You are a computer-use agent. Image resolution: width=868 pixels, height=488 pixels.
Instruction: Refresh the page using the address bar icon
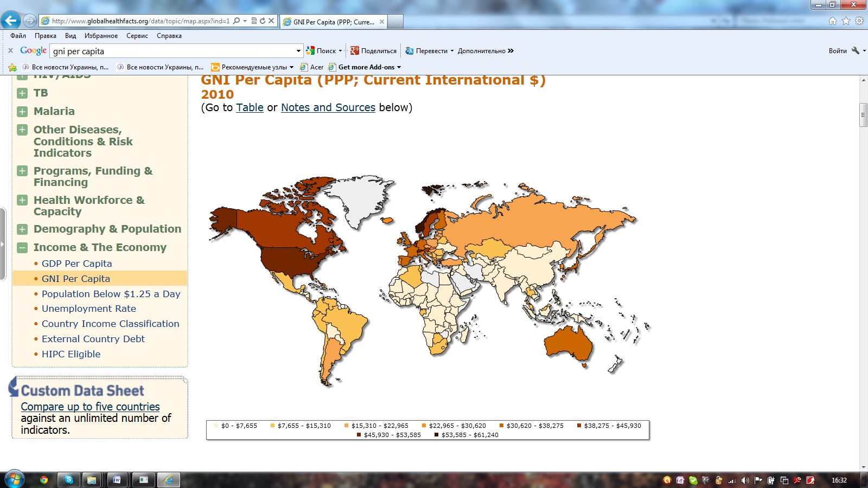263,21
